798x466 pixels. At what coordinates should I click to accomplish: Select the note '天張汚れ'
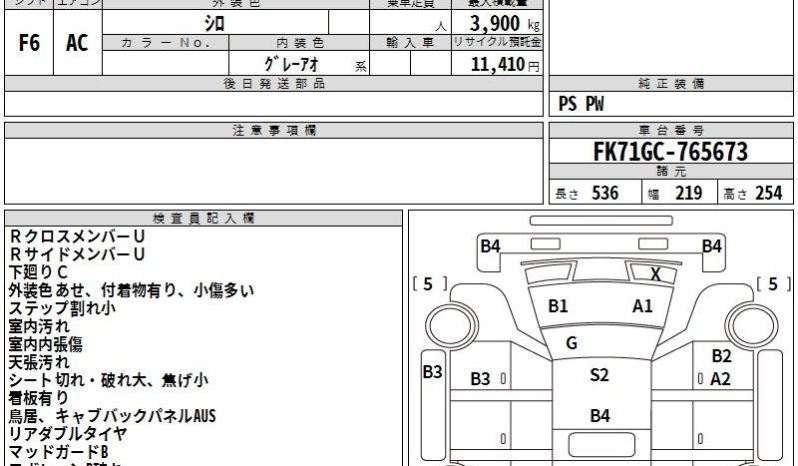click(x=39, y=362)
